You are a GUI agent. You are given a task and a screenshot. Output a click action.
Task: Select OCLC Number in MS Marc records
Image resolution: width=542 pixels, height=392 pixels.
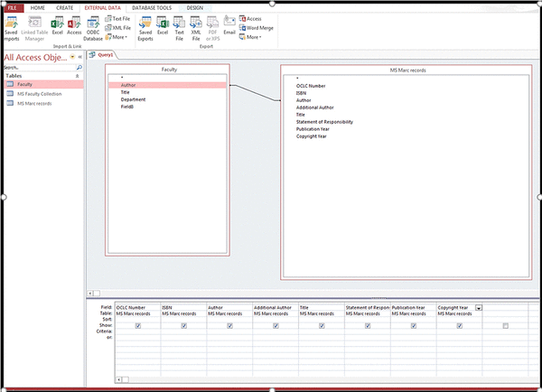[x=311, y=86]
